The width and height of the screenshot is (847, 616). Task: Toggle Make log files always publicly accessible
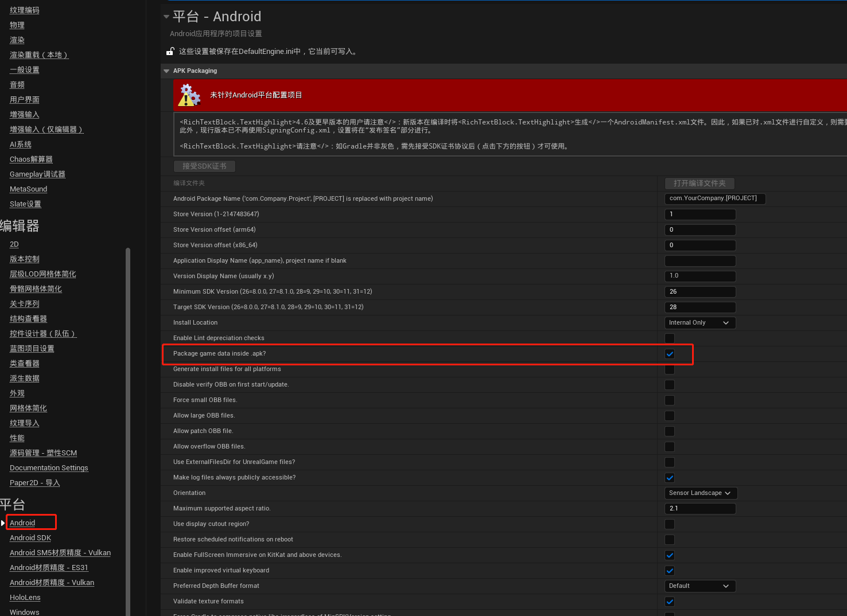pos(670,478)
